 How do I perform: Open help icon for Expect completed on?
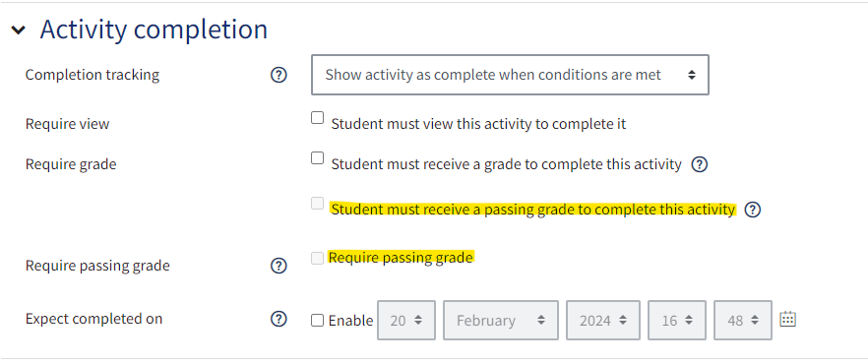[279, 319]
